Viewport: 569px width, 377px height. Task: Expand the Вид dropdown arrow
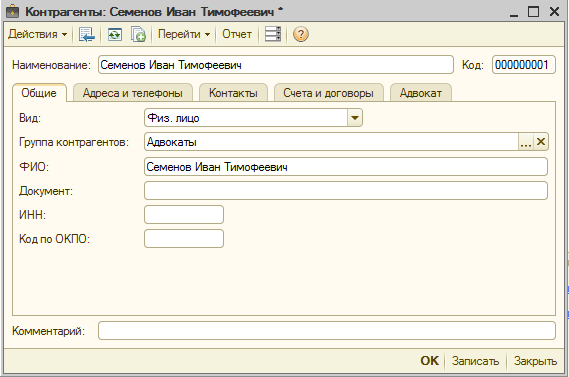point(355,118)
